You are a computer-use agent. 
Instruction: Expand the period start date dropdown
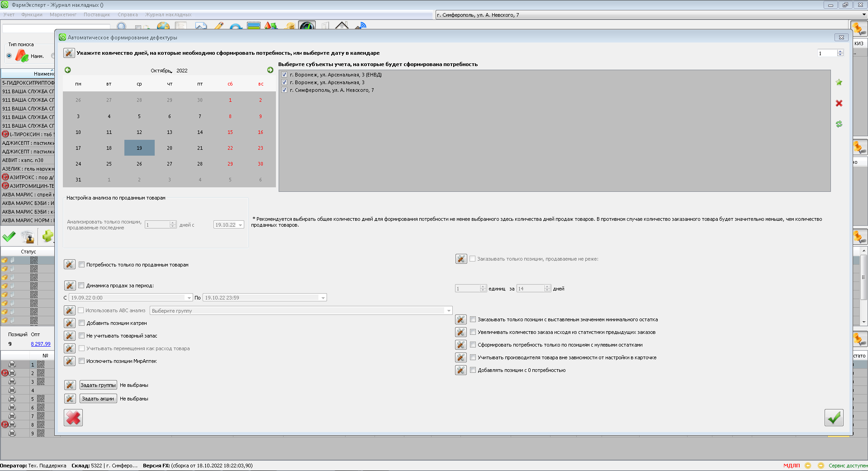189,298
